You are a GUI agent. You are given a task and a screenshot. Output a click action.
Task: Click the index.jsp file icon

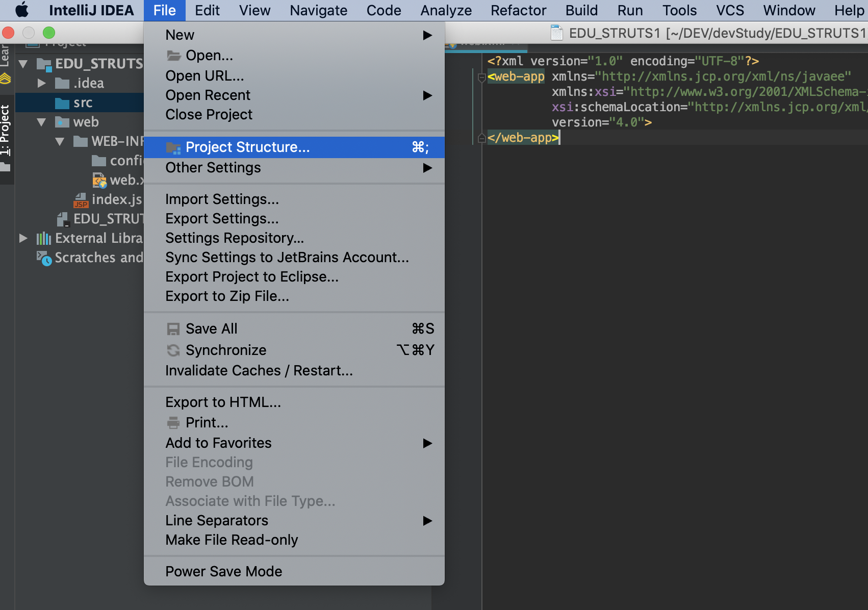tap(81, 200)
